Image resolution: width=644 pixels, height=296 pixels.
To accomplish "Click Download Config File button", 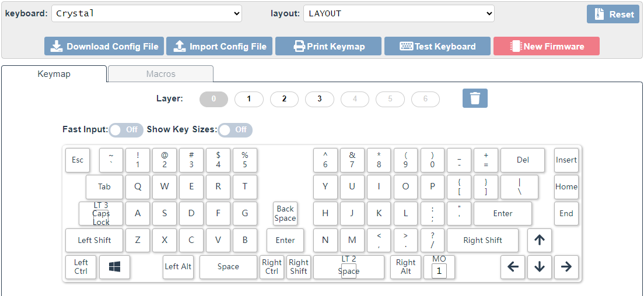I will click(104, 47).
